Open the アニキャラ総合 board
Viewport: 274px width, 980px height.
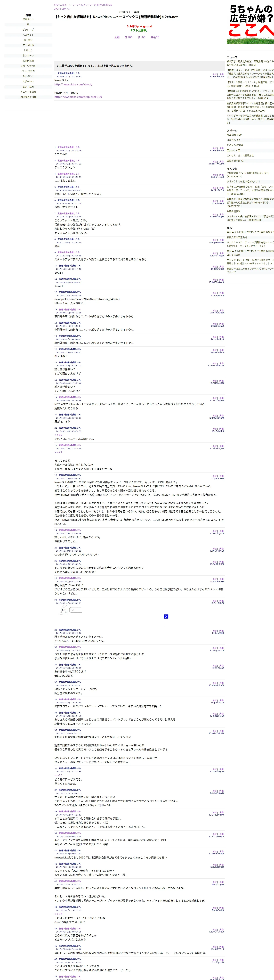click(x=28, y=92)
